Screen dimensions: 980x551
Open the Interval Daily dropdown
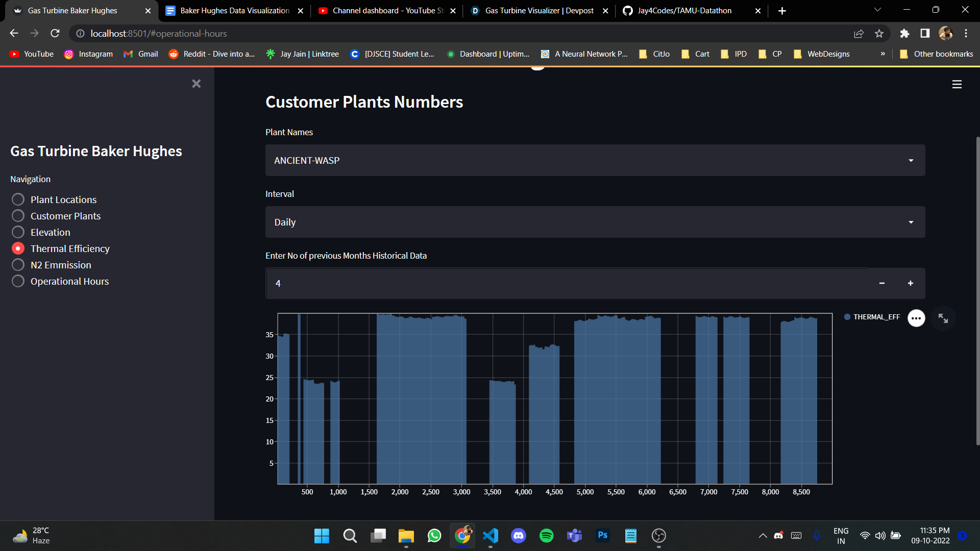(x=595, y=222)
